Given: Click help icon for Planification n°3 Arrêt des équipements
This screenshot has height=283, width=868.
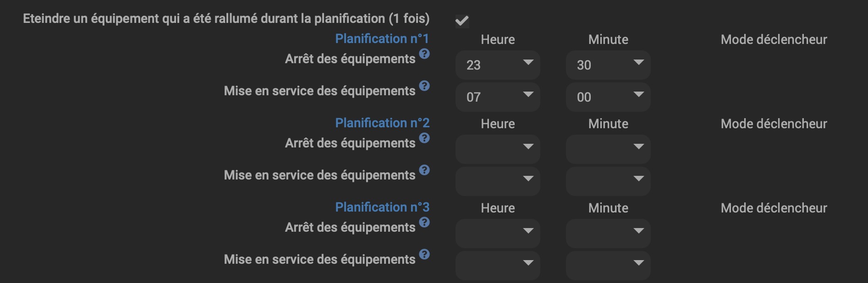Looking at the screenshot, I should tap(424, 223).
